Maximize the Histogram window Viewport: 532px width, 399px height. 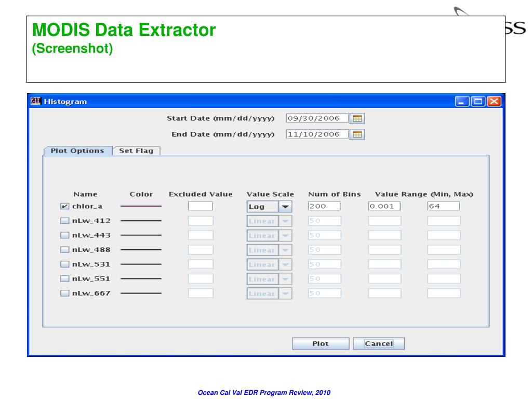[478, 101]
